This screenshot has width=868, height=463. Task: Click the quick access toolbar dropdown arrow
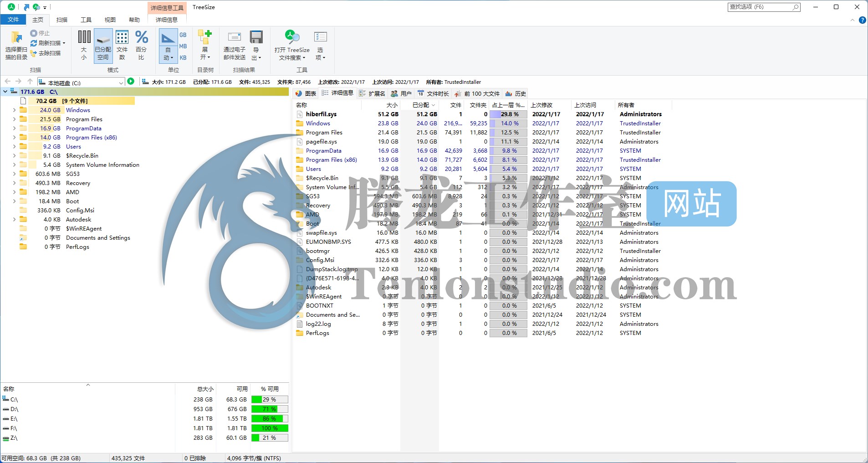click(45, 7)
